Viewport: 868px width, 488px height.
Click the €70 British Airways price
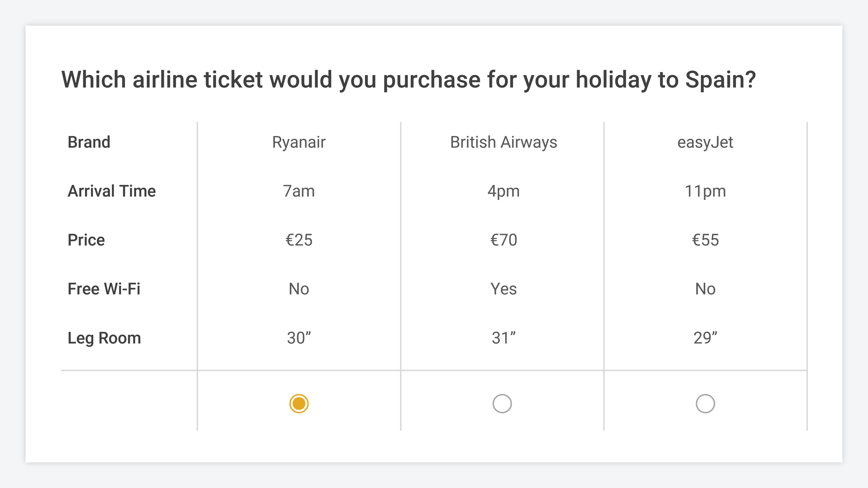coord(503,240)
